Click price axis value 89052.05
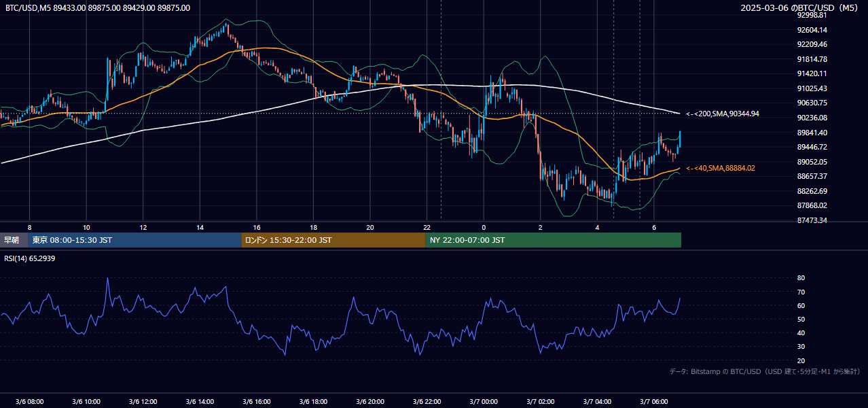The height and width of the screenshot is (408, 868). point(812,162)
